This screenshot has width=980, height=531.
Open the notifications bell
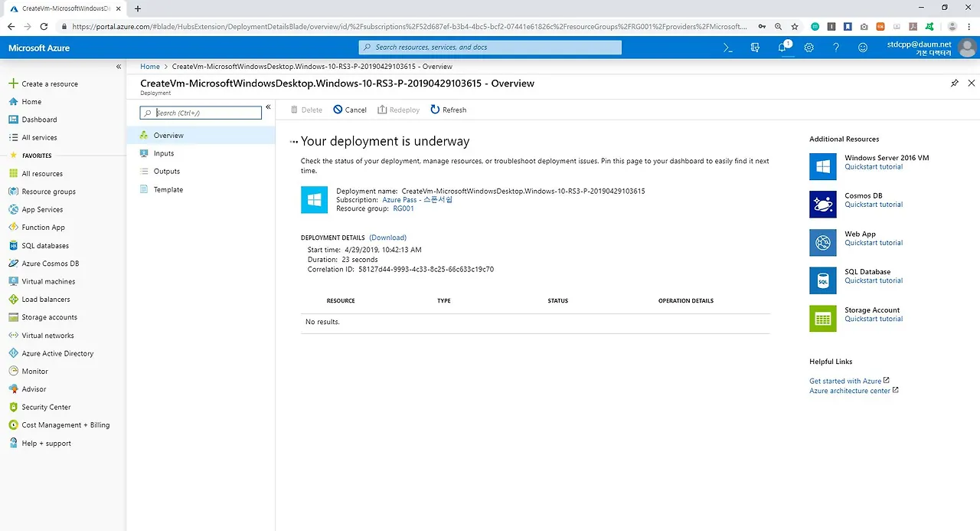point(782,48)
